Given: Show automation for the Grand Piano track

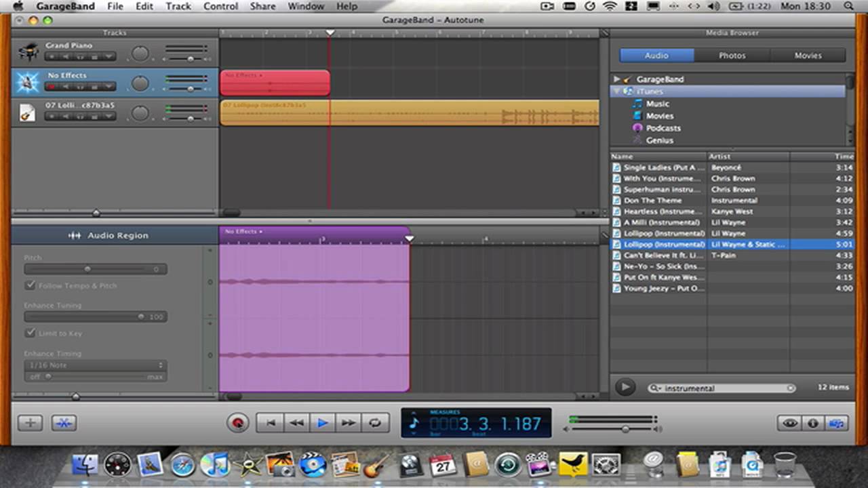Looking at the screenshot, I should (x=108, y=56).
